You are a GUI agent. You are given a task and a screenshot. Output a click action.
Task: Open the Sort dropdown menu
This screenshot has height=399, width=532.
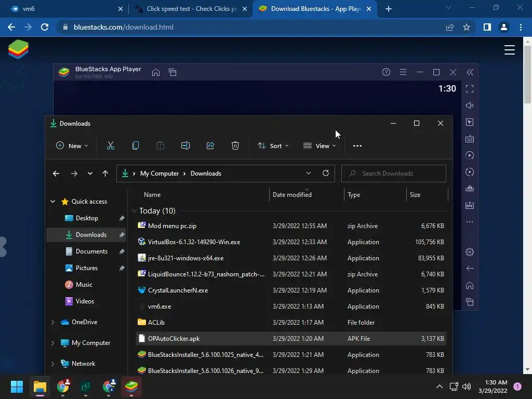pyautogui.click(x=273, y=145)
